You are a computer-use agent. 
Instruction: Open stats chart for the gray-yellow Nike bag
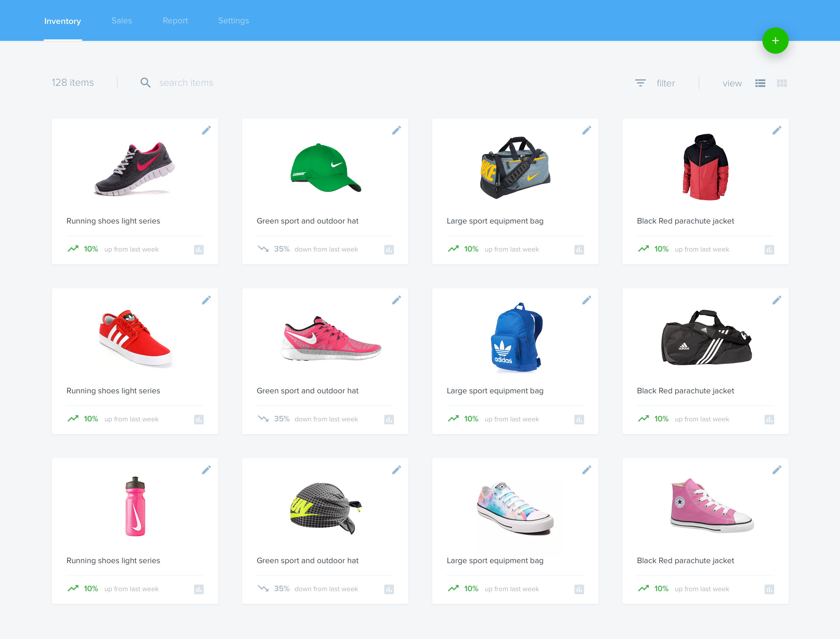click(579, 249)
